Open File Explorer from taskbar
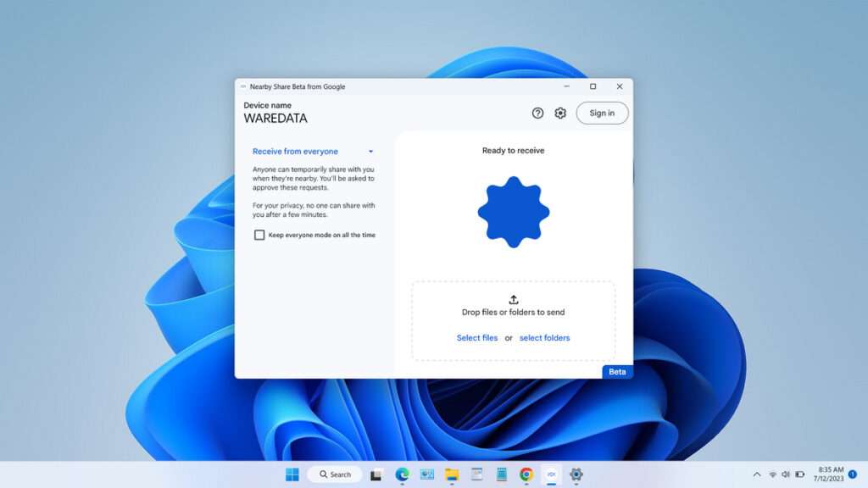The image size is (868, 488). tap(452, 474)
